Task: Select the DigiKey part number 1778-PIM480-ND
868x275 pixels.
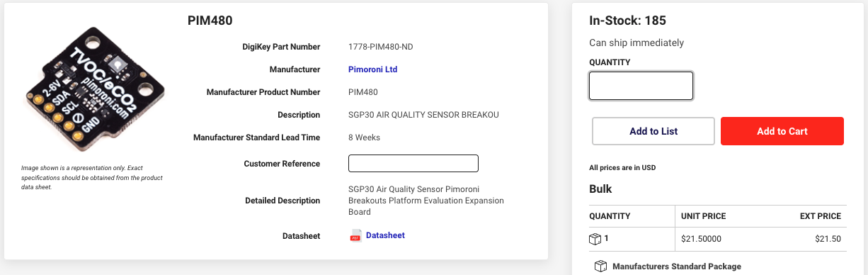Action: point(381,47)
